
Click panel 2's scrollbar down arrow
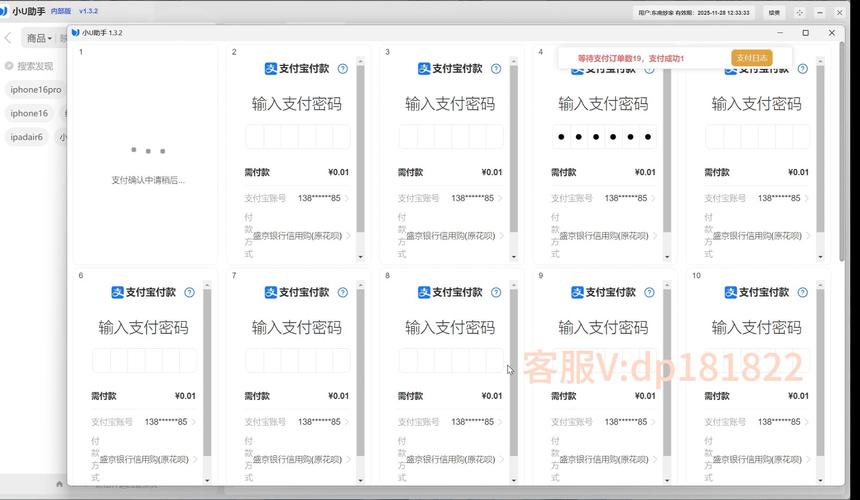tap(360, 257)
